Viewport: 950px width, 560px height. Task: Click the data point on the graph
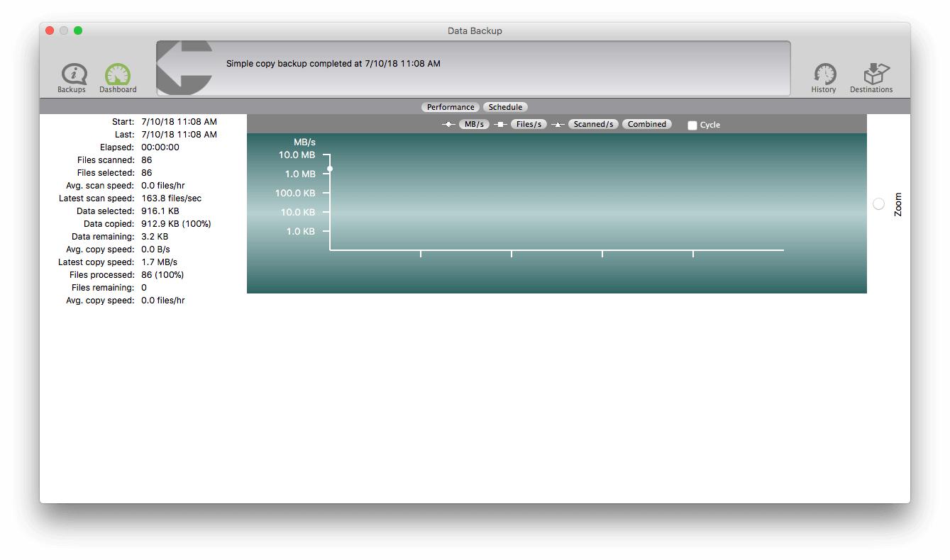click(x=330, y=169)
